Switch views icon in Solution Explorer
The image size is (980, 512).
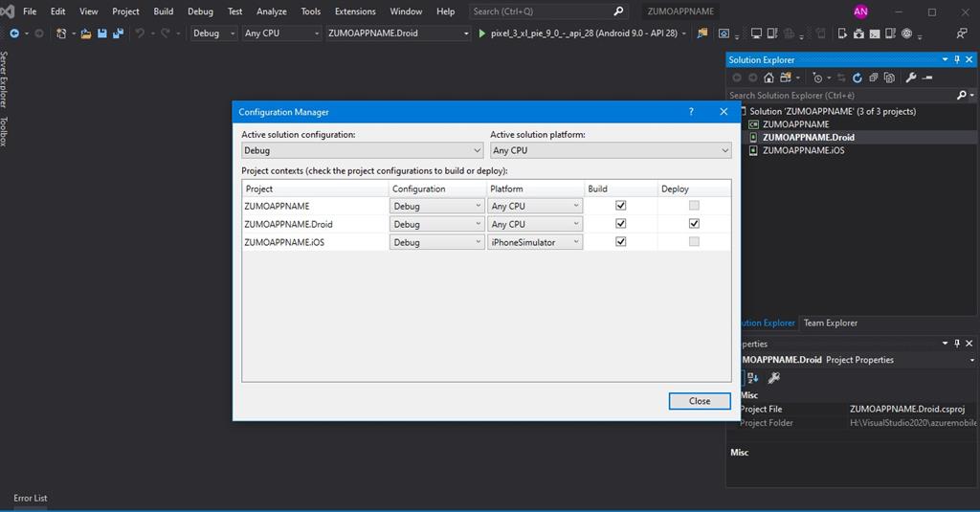coord(786,78)
